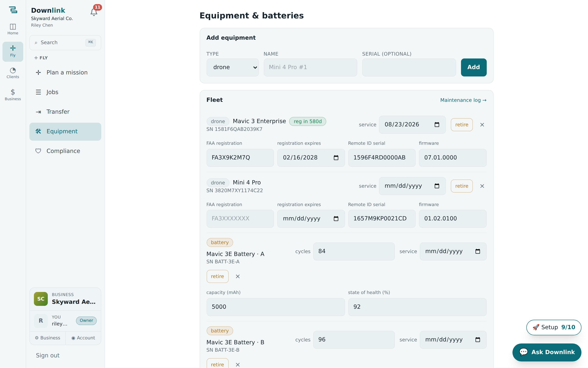Click the Owner role badge
Image resolution: width=588 pixels, height=368 pixels.
pyautogui.click(x=86, y=321)
